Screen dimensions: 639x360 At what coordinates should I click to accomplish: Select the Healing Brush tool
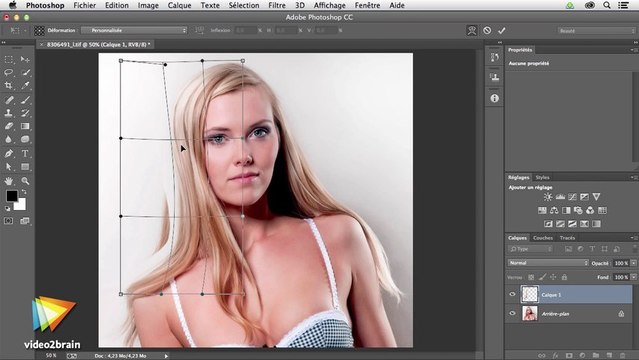[9, 99]
